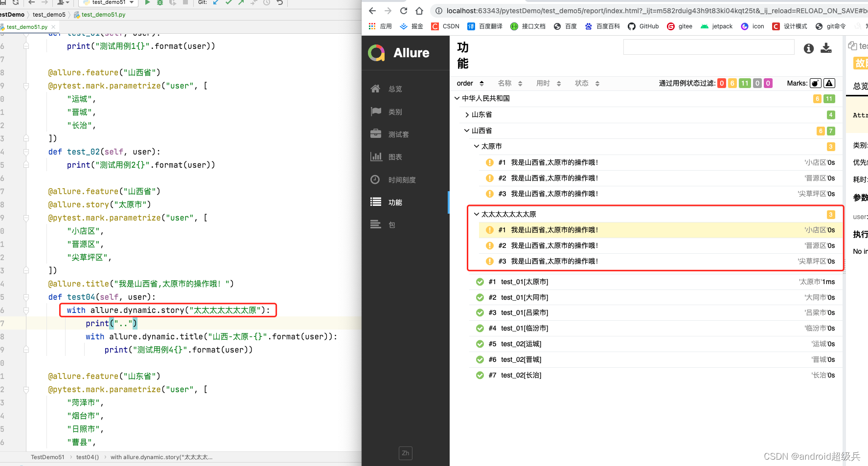Toggle the purple unknown status filter
This screenshot has height=466, width=868.
768,83
